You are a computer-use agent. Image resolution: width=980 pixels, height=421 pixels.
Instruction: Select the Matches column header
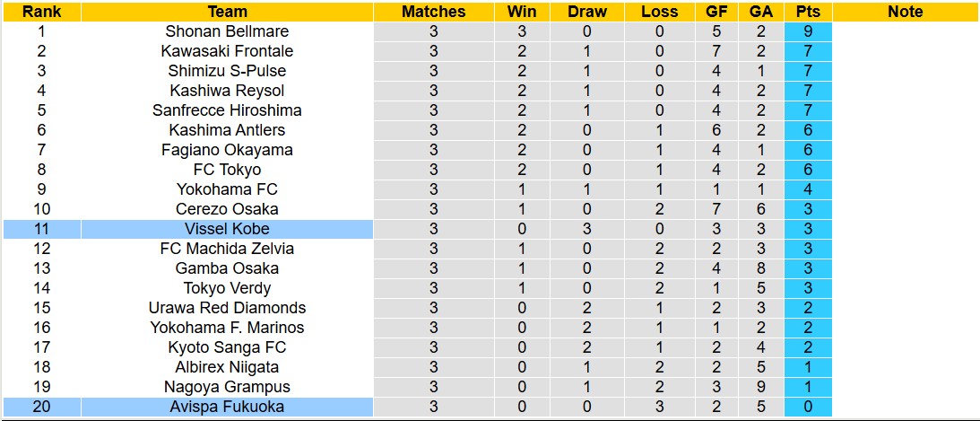tap(433, 12)
